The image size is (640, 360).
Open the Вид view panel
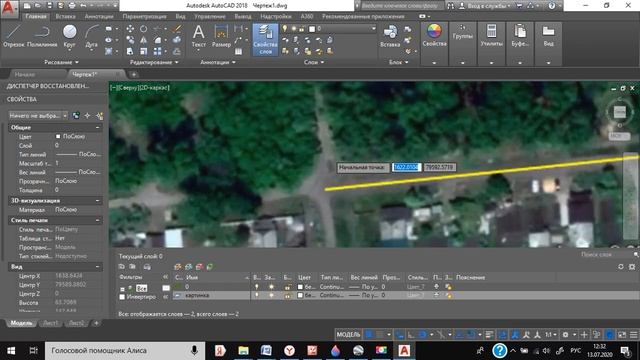tap(548, 36)
